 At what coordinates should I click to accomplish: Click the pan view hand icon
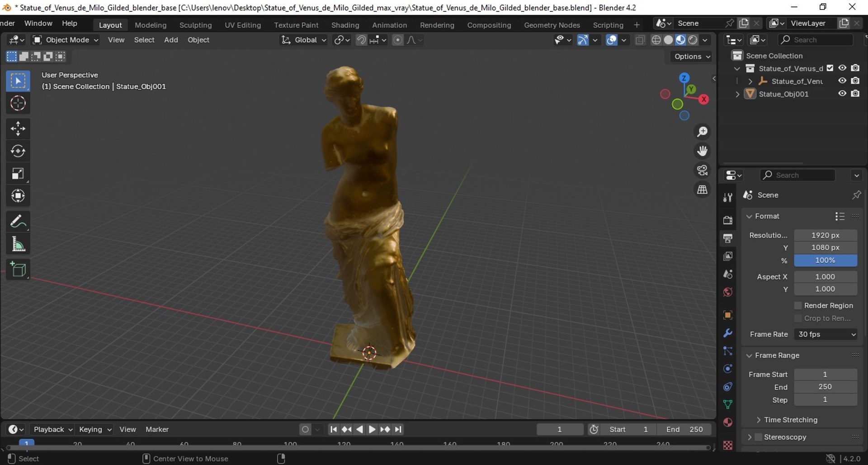pos(702,151)
